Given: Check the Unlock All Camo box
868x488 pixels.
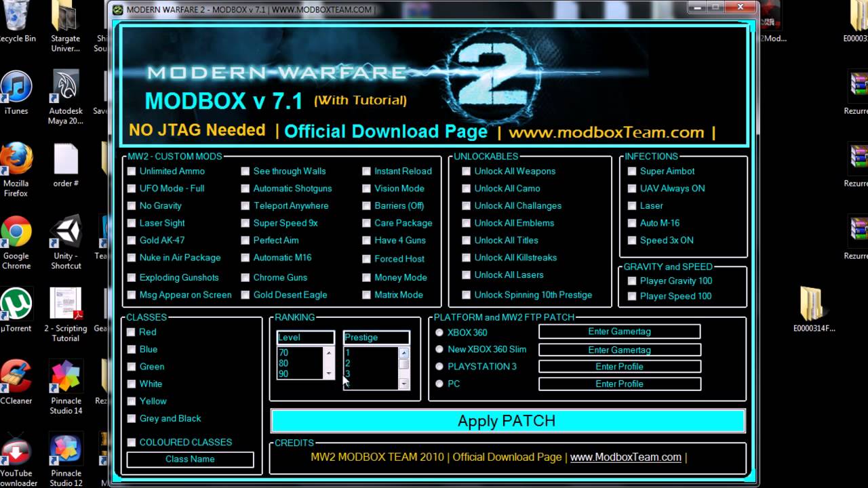Looking at the screenshot, I should click(466, 188).
